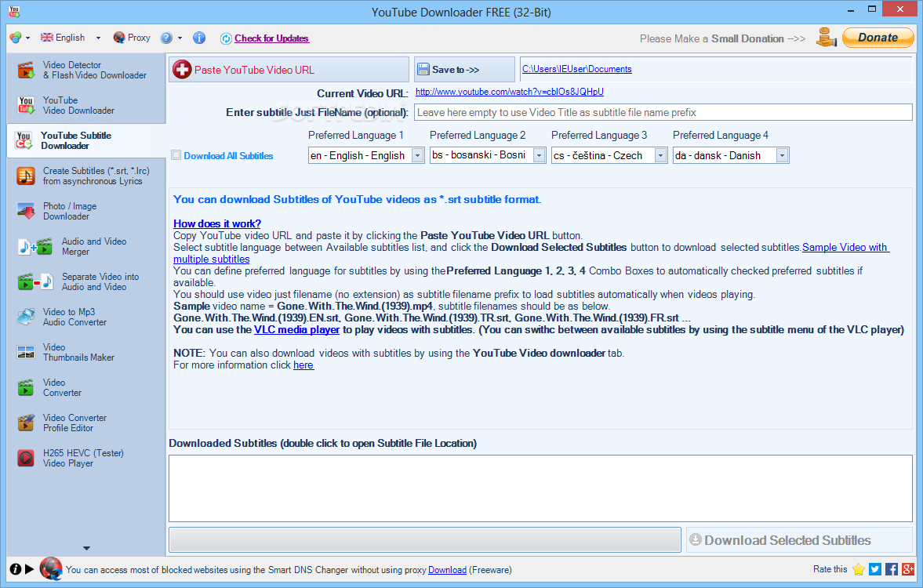Open the current video URL link
Screen dimensions: 923x588
pos(510,92)
